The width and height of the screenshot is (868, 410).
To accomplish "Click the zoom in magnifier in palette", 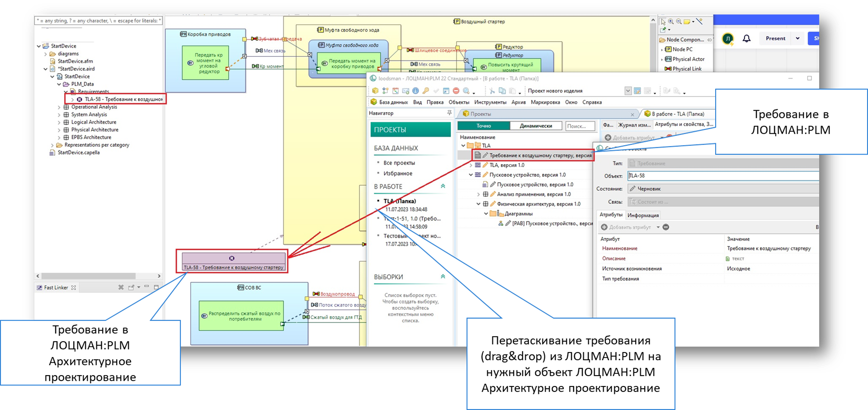I will point(671,21).
